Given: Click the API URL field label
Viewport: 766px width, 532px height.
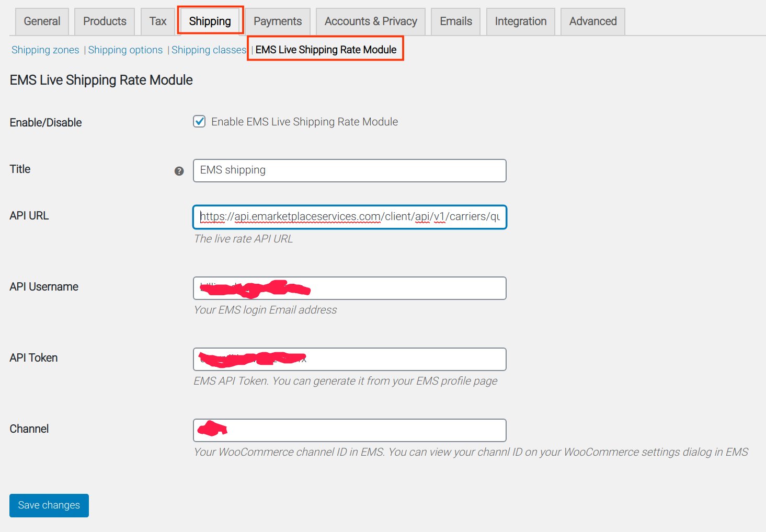Looking at the screenshot, I should [x=29, y=215].
